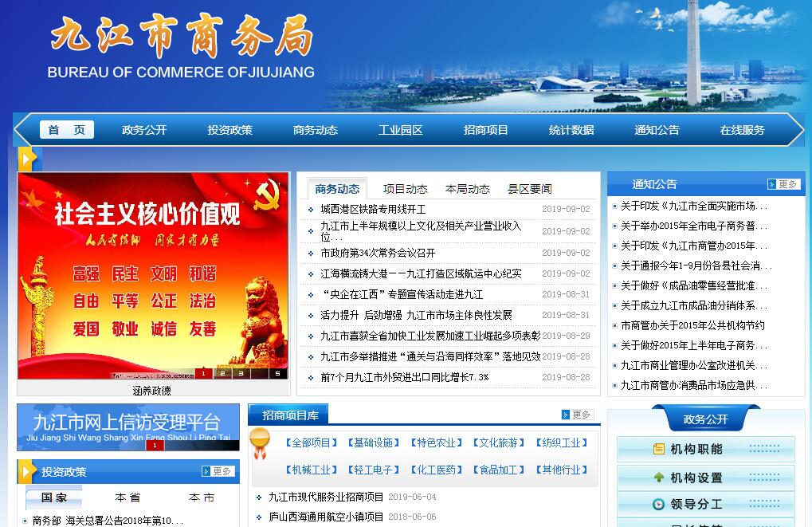Switch to the 县区要闻 news tab
Viewport: 812px width, 527px height.
[530, 189]
